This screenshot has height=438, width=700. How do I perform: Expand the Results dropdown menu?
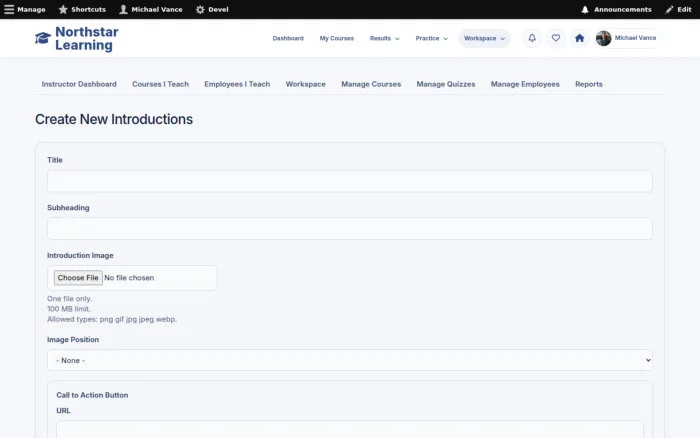(384, 38)
